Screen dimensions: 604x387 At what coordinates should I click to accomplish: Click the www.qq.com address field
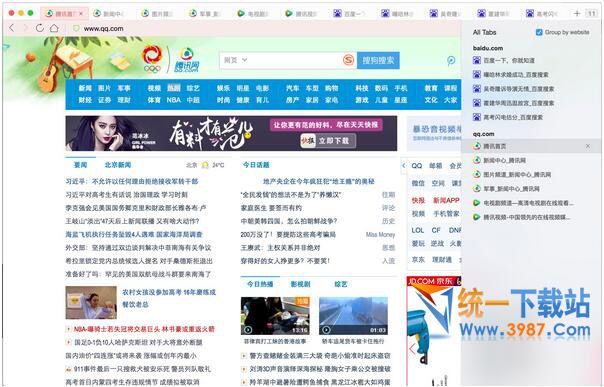104,28
